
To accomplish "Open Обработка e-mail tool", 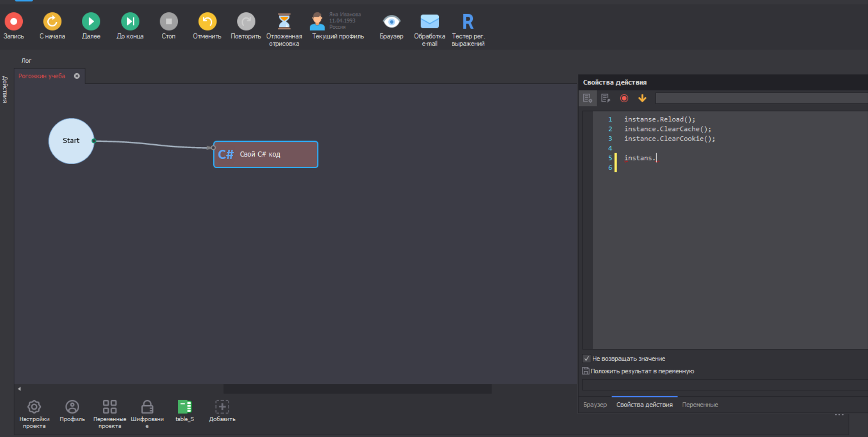I will pyautogui.click(x=429, y=22).
